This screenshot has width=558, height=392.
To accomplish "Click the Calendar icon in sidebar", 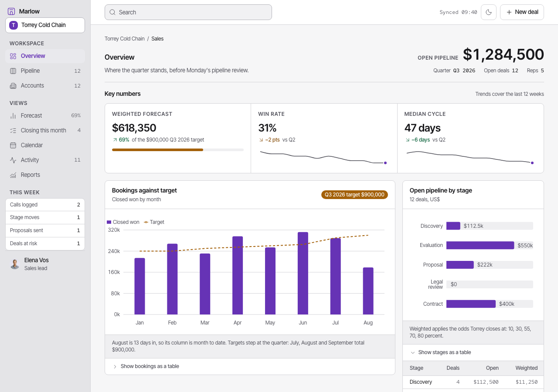I will click(x=13, y=145).
